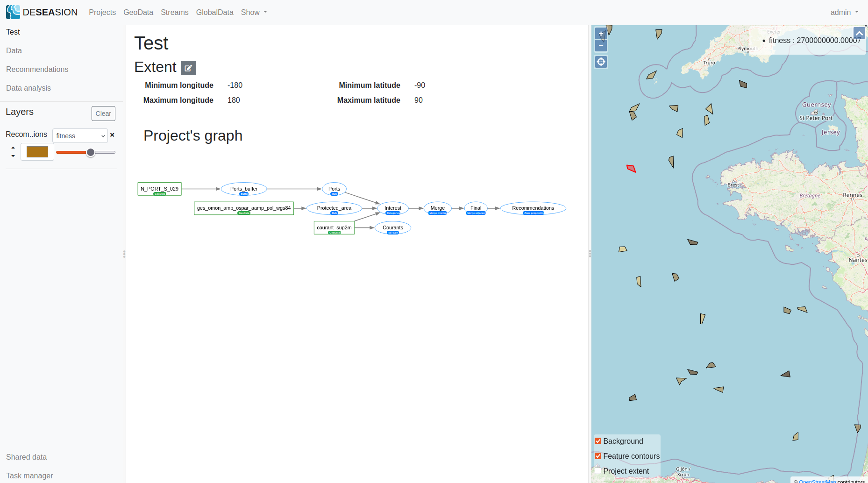Remove the Recommendations layer with X
Viewport: 868px width, 483px height.
point(112,135)
